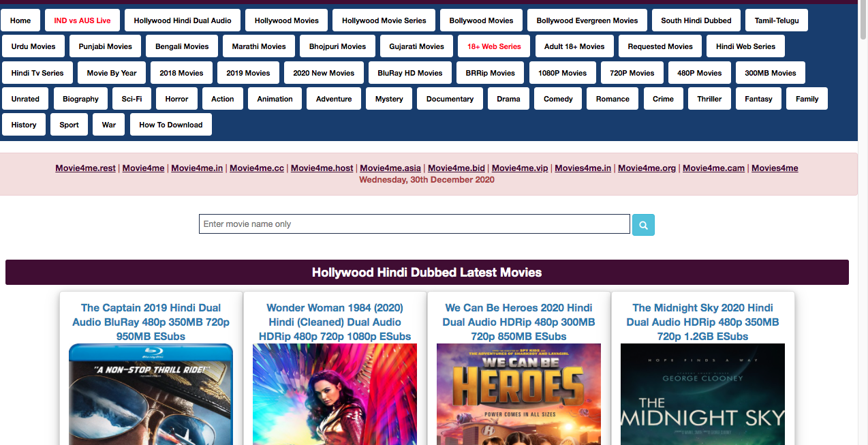
Task: Open the Movie4me.asia link
Action: [x=390, y=168]
